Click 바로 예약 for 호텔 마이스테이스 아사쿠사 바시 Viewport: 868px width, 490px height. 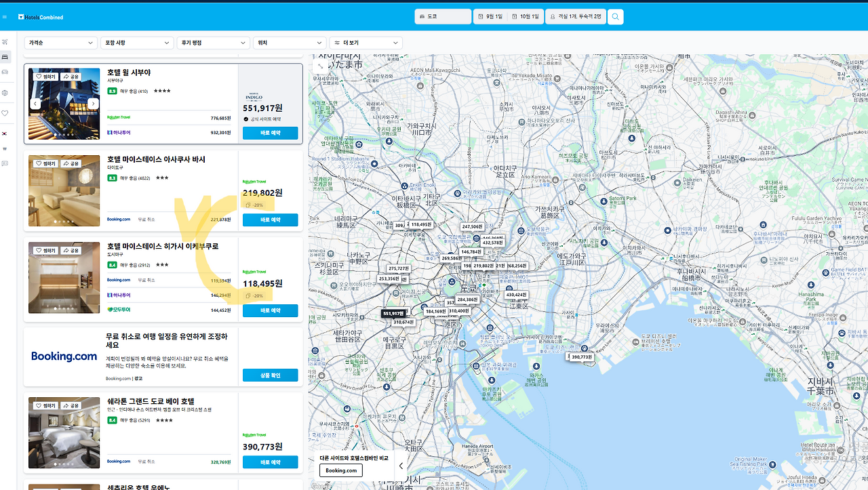(x=270, y=220)
